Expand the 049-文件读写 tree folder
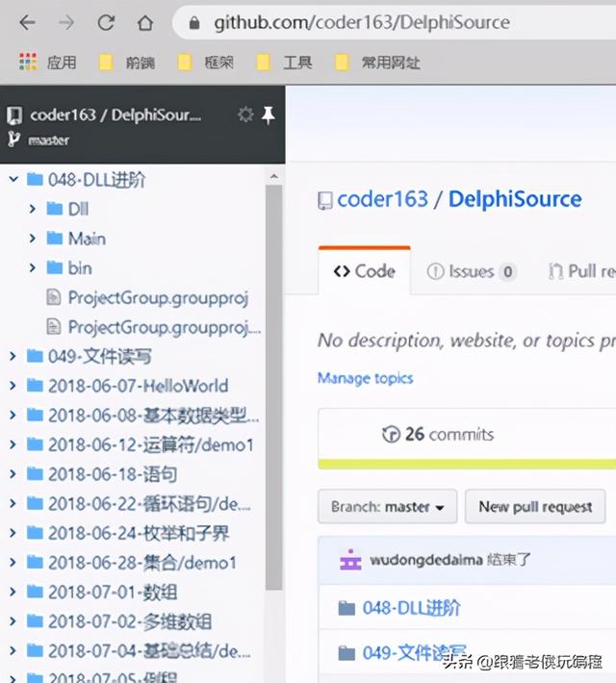The height and width of the screenshot is (683, 616). (13, 356)
